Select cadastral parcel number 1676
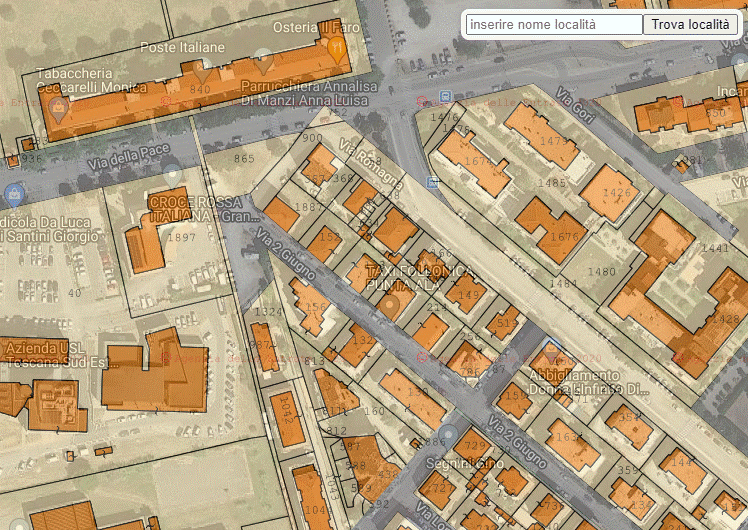This screenshot has width=748, height=530. pos(565,237)
